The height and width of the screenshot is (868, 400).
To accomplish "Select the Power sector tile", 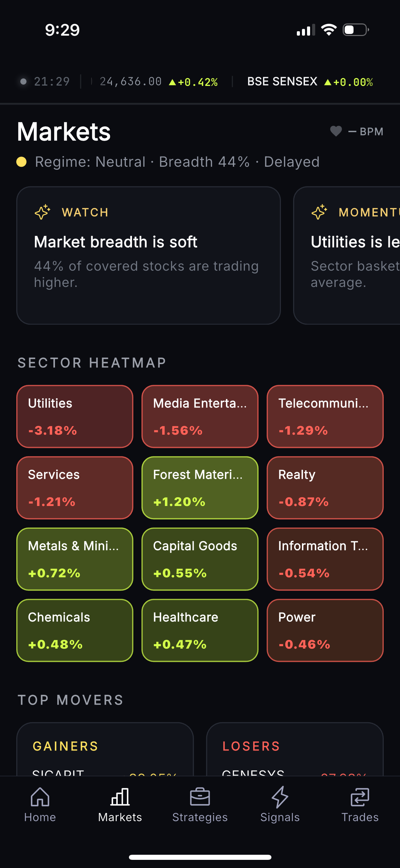I will [325, 630].
